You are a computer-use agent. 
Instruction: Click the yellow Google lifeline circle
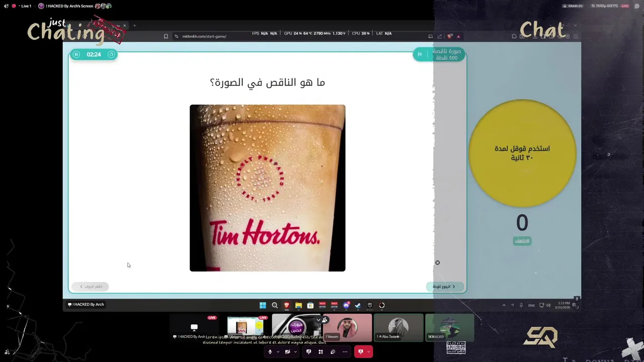(x=522, y=153)
